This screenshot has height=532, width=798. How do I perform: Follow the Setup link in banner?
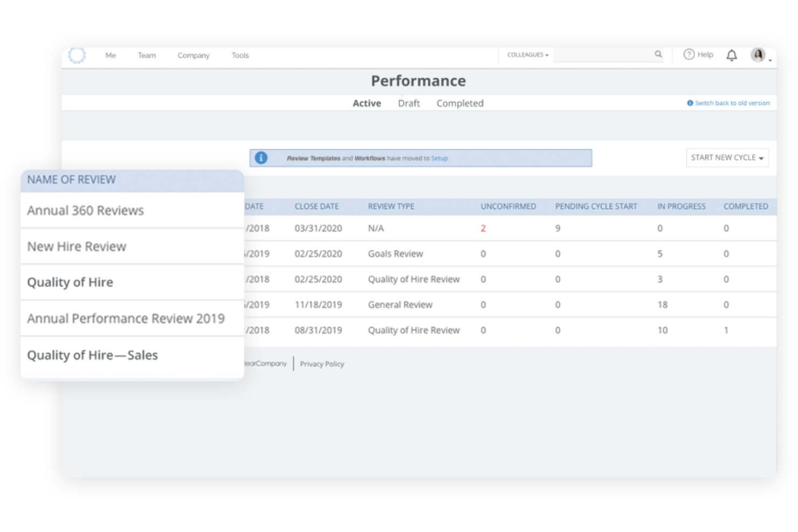click(439, 158)
